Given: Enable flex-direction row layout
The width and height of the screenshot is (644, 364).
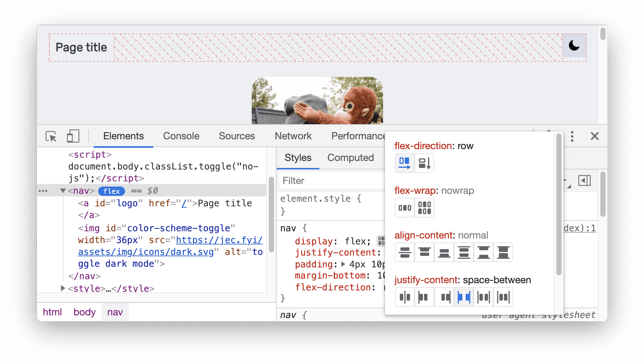Looking at the screenshot, I should tap(403, 163).
